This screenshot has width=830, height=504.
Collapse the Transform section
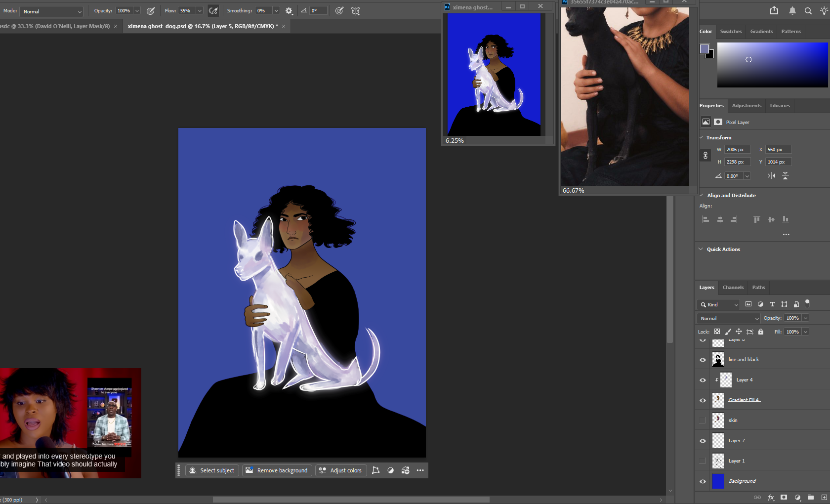[701, 137]
